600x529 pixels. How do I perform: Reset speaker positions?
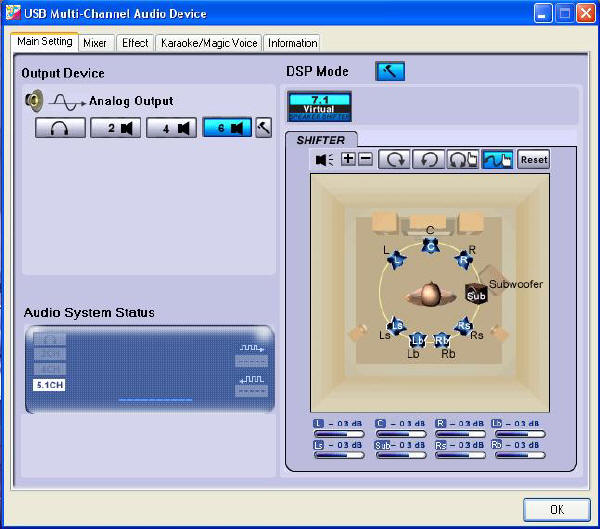coord(533,159)
